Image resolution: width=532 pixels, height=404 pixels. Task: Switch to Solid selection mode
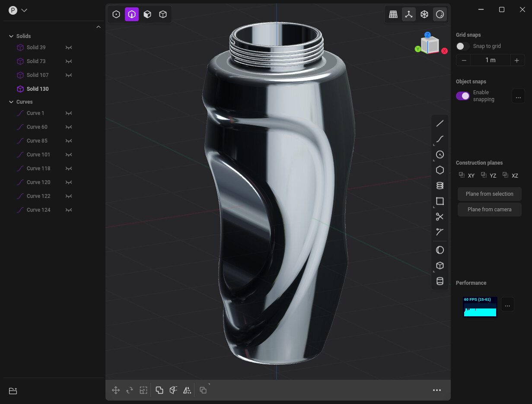(x=163, y=14)
